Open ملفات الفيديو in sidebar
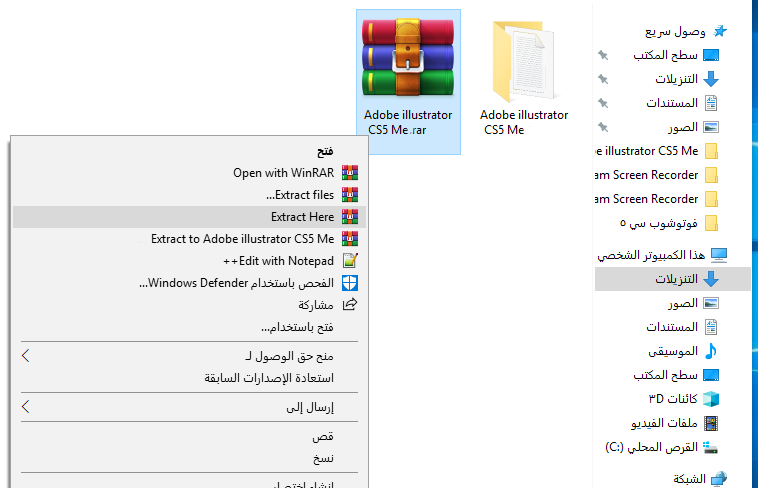Image resolution: width=758 pixels, height=488 pixels. pos(664,423)
